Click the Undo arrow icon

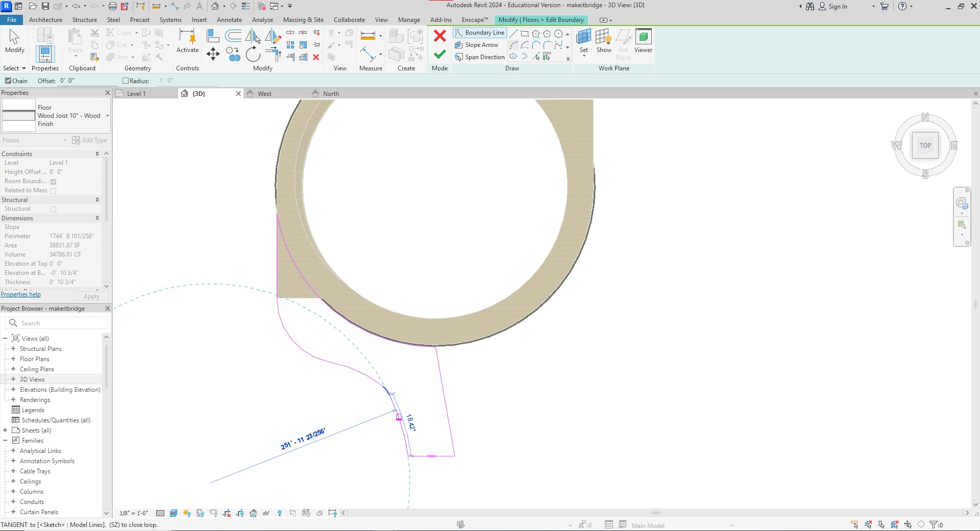[x=76, y=6]
